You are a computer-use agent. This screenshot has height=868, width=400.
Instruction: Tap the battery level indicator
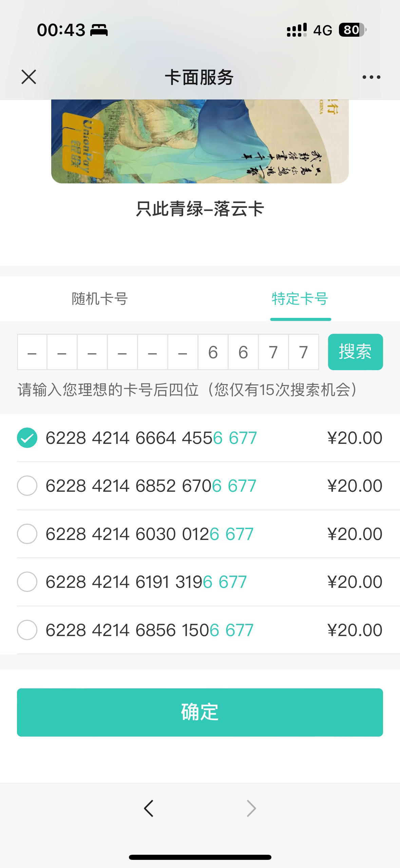tap(353, 30)
